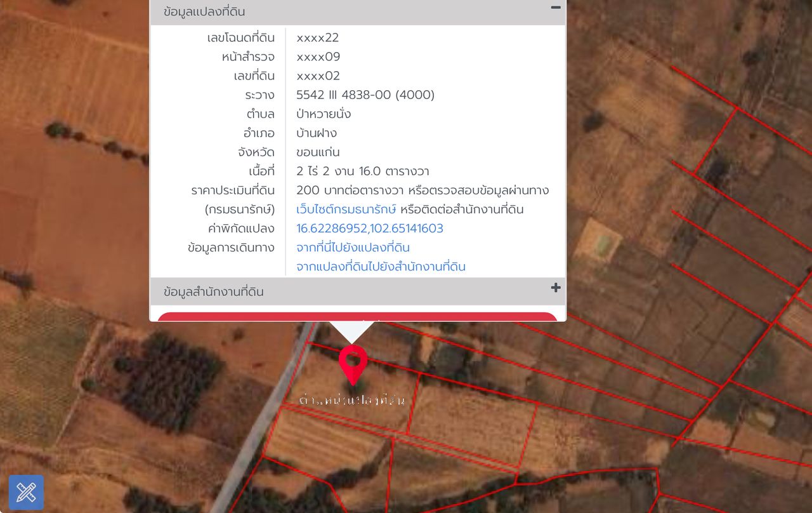Click the land title number value xxxx22
The height and width of the screenshot is (513, 812).
pyautogui.click(x=317, y=38)
